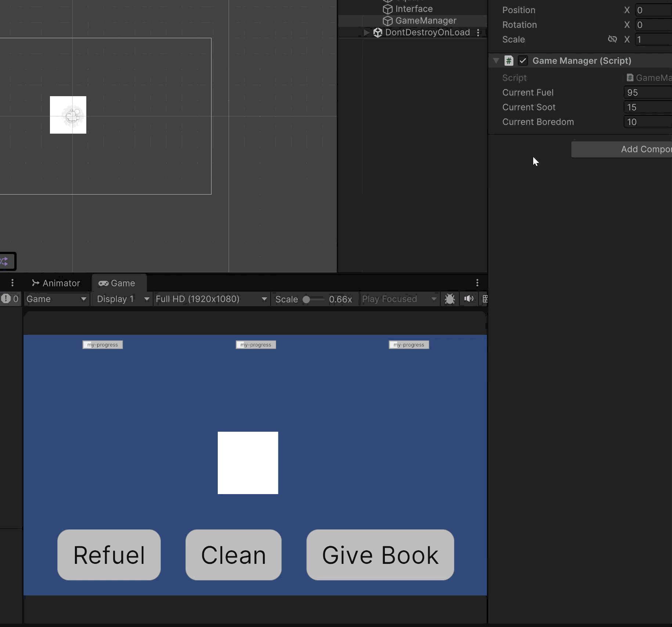Click the Game Manager script hash icon
The image size is (672, 627).
pyautogui.click(x=509, y=61)
